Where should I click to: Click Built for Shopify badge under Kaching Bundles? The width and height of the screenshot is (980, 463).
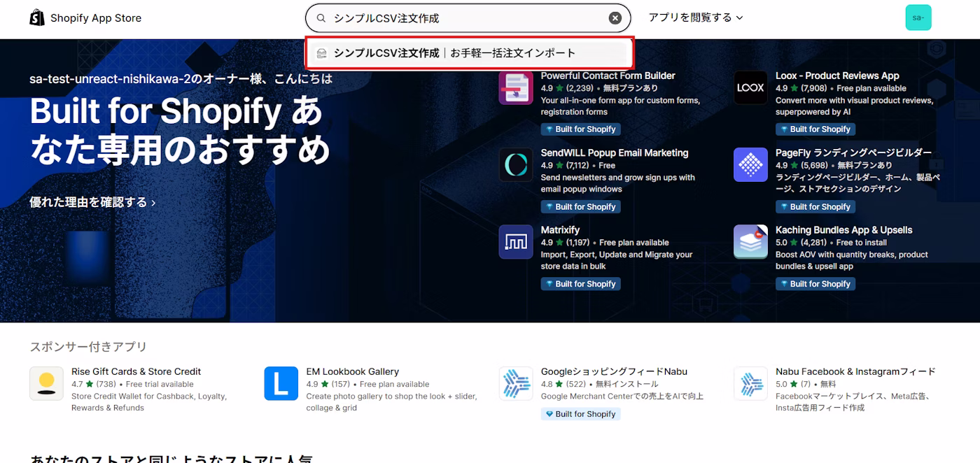pos(815,284)
